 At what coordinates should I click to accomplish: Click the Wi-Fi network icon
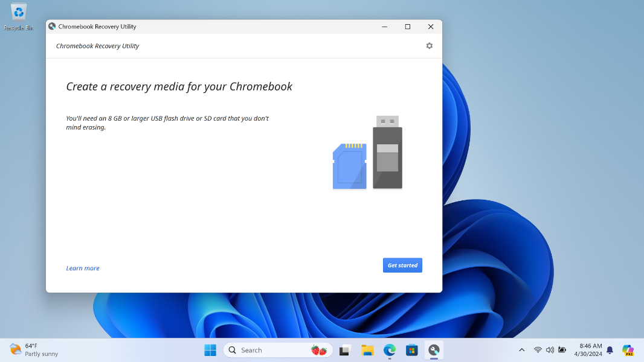tap(538, 350)
